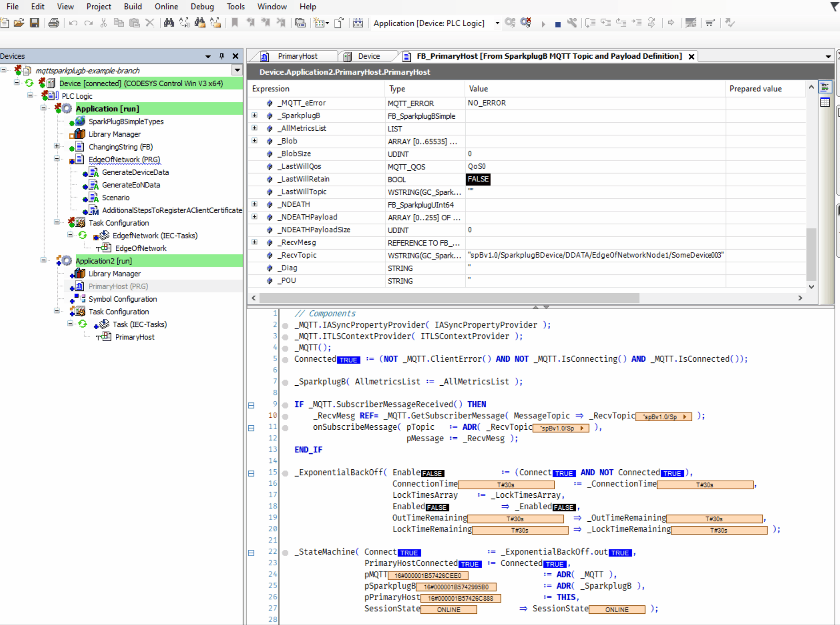Click the Open project folder icon
840x625 pixels.
pos(19,23)
